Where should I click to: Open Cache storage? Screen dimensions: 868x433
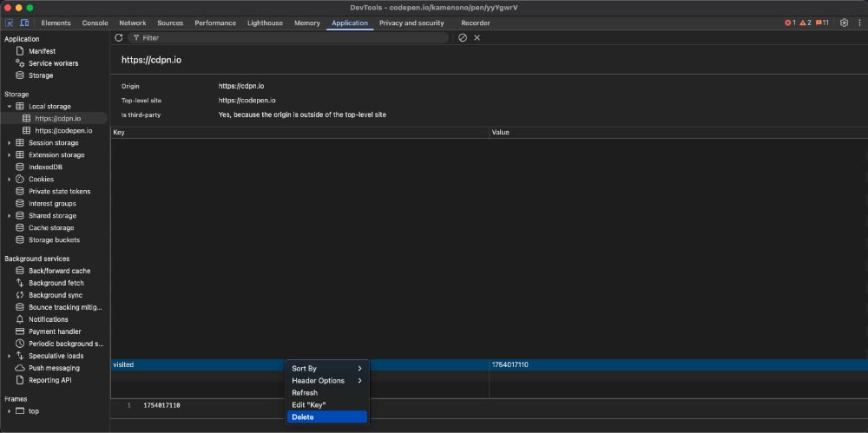click(51, 228)
